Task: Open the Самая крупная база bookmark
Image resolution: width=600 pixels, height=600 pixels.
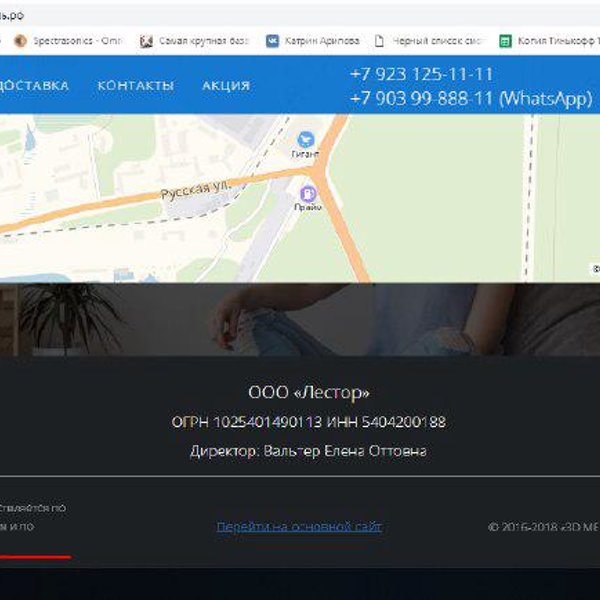Action: pos(194,41)
